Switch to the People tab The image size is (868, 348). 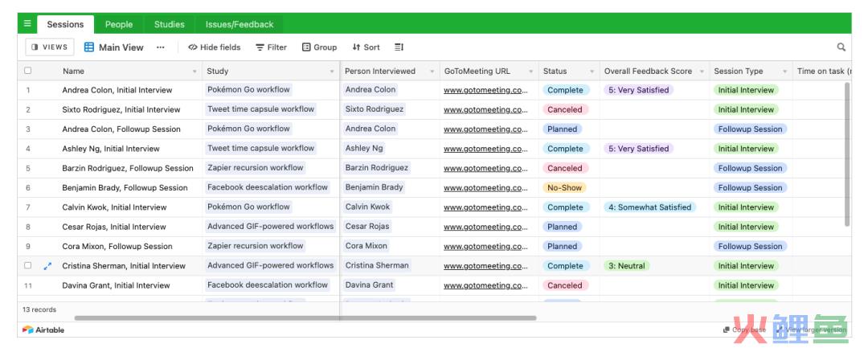[119, 24]
